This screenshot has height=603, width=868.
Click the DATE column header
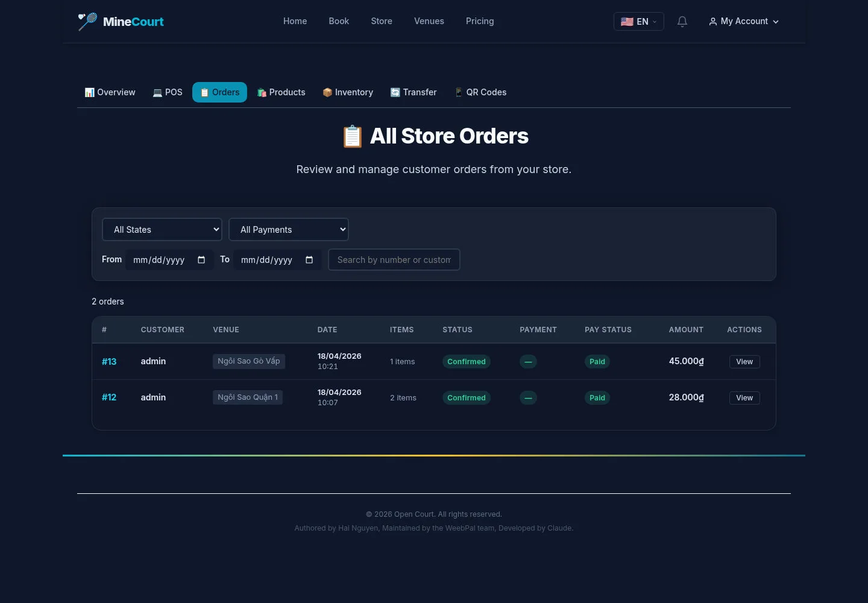(327, 330)
